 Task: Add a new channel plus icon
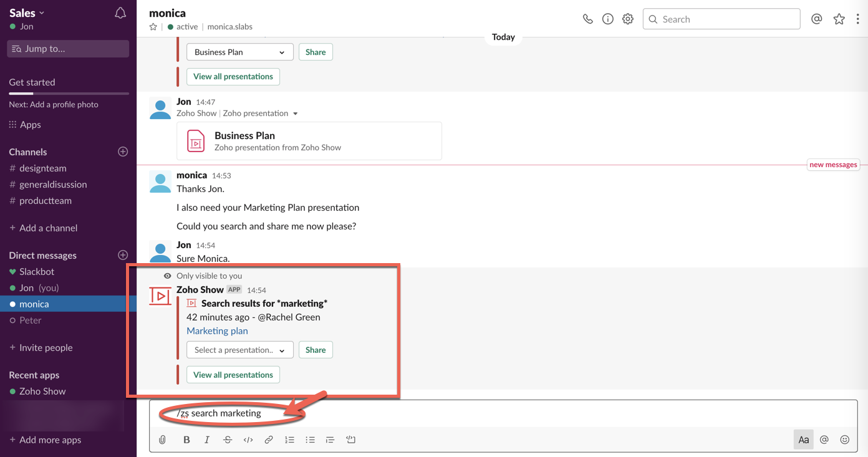[123, 152]
